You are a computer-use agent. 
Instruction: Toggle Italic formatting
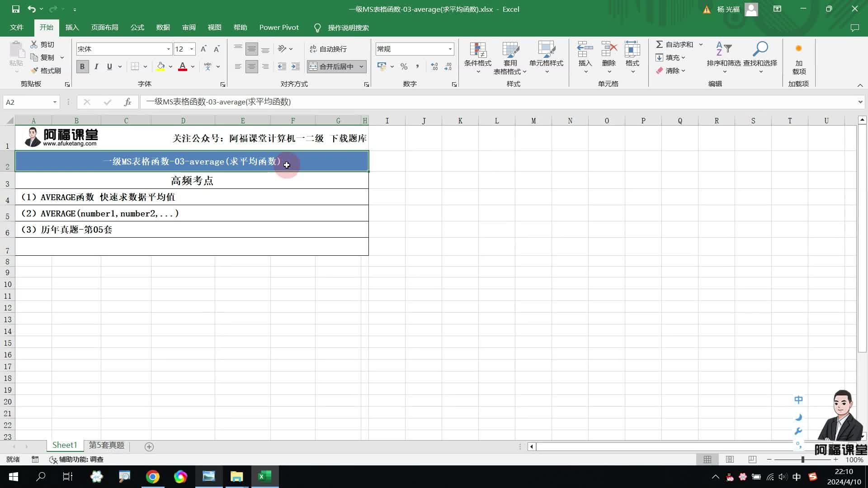pyautogui.click(x=96, y=66)
